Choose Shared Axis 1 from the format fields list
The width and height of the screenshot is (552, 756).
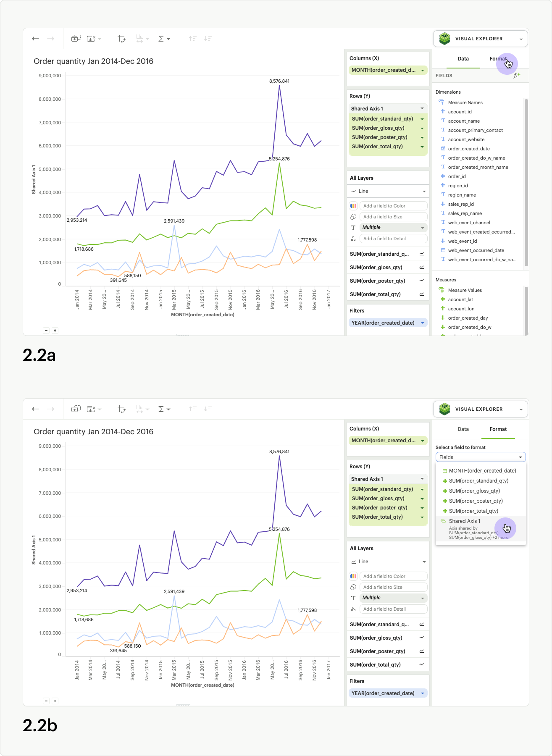(x=465, y=521)
